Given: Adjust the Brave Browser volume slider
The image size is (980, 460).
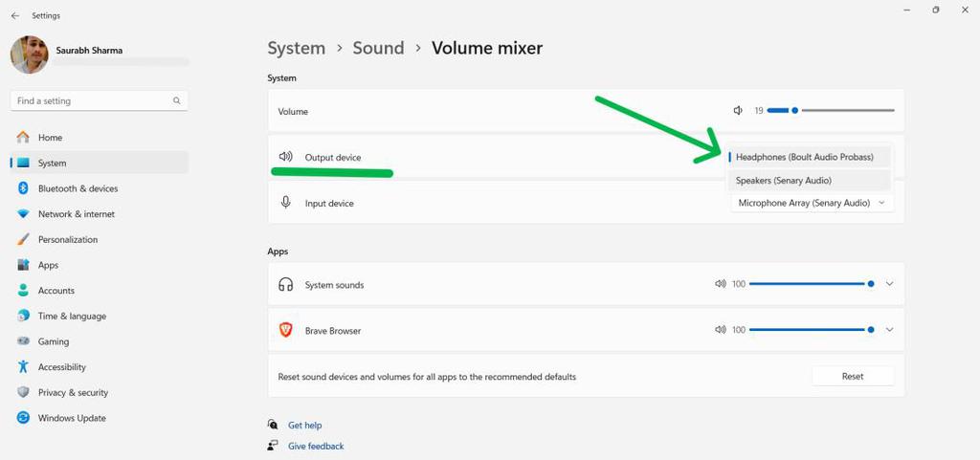Looking at the screenshot, I should [810, 330].
